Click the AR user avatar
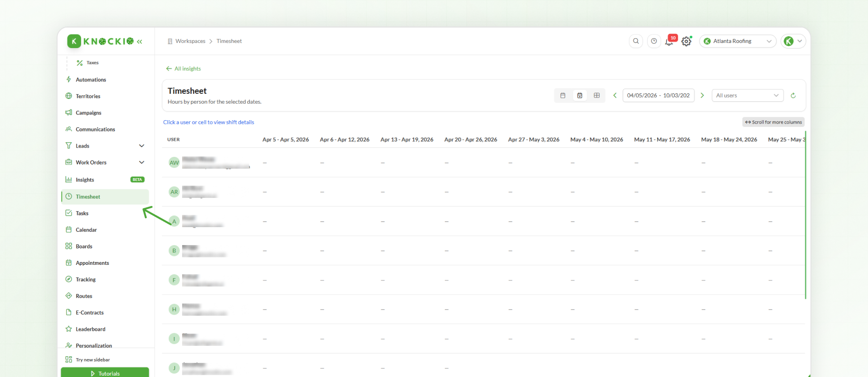Viewport: 868px width, 377px height. pyautogui.click(x=174, y=192)
